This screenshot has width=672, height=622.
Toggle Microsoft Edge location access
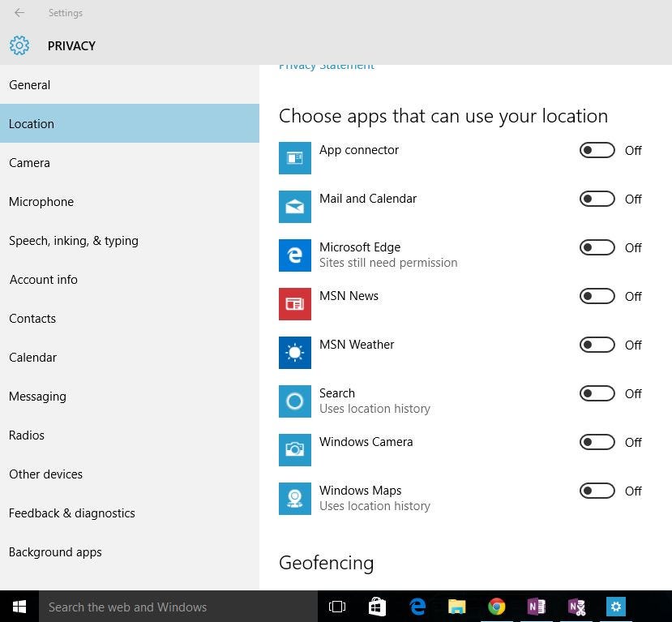click(x=597, y=248)
